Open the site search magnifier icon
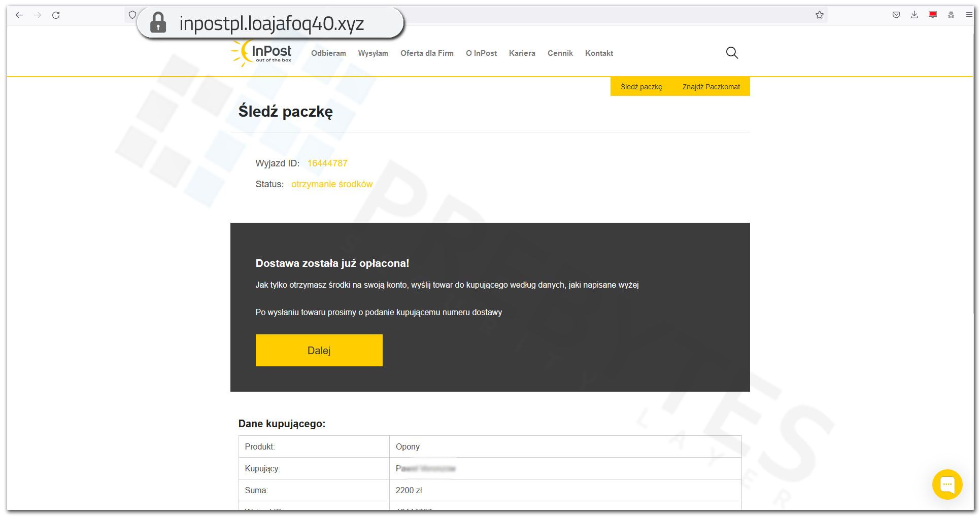 pos(732,53)
